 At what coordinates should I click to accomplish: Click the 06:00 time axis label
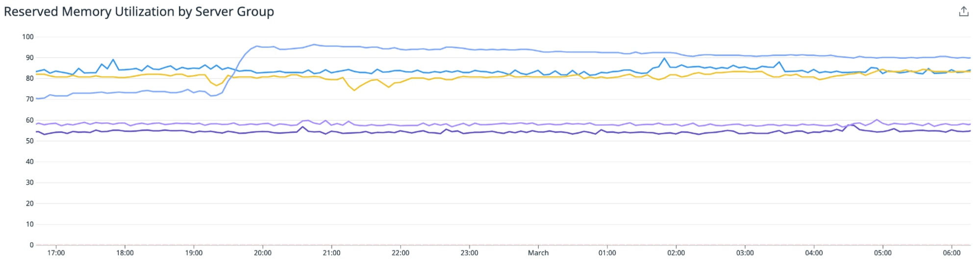[952, 253]
